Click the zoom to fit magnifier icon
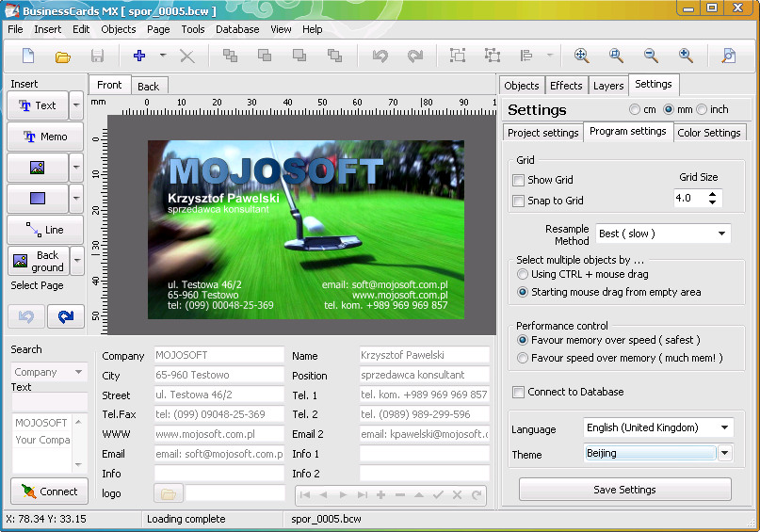The width and height of the screenshot is (760, 532). (x=581, y=56)
